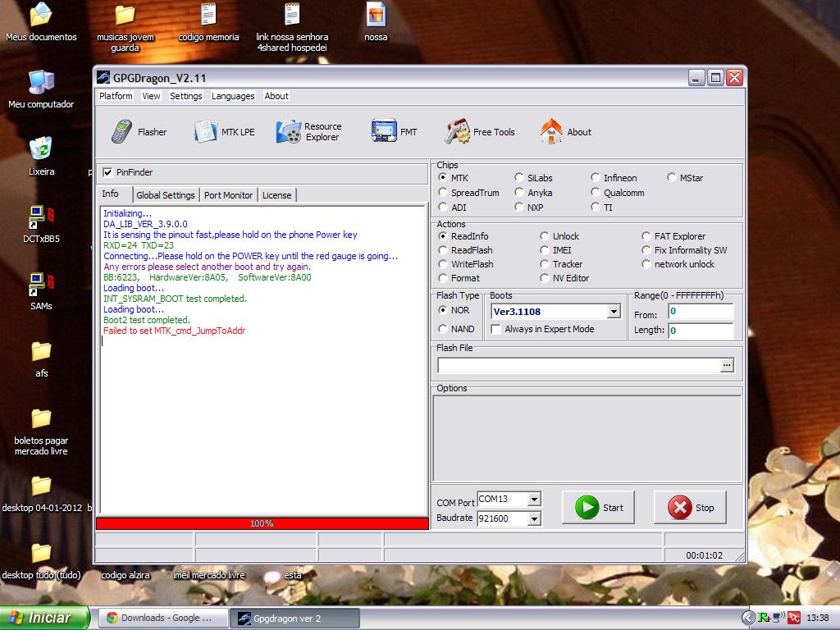Expand the COM Port dropdown

[534, 500]
